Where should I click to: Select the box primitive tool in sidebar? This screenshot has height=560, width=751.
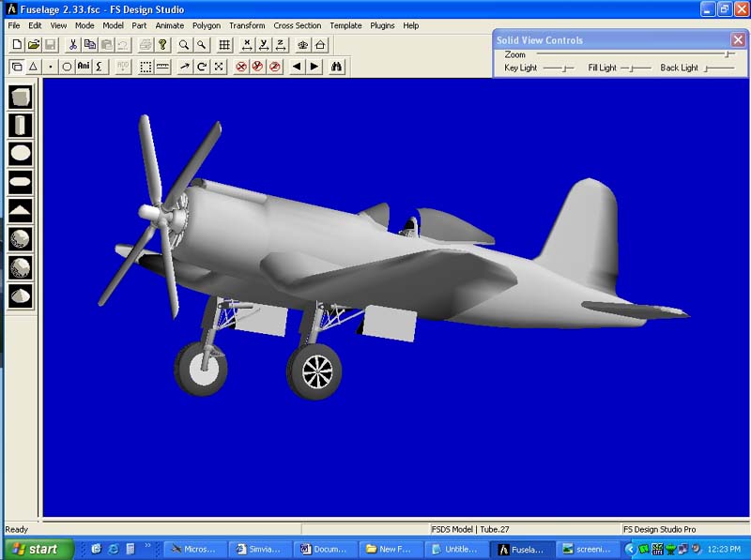click(21, 97)
